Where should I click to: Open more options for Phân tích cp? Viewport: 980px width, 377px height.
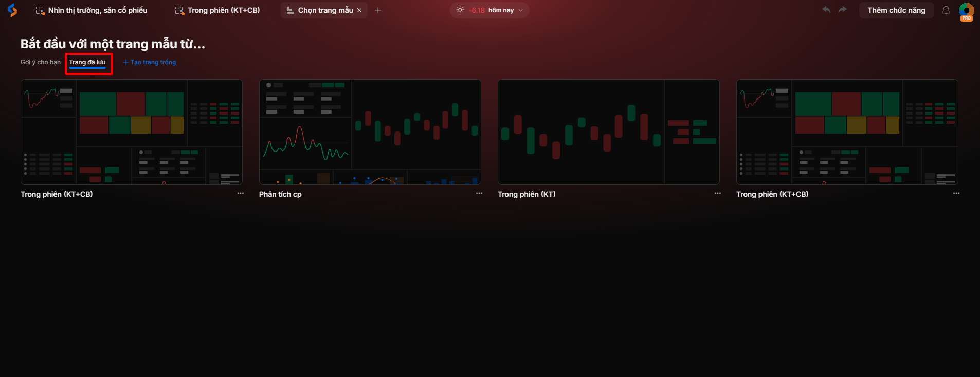[x=479, y=194]
